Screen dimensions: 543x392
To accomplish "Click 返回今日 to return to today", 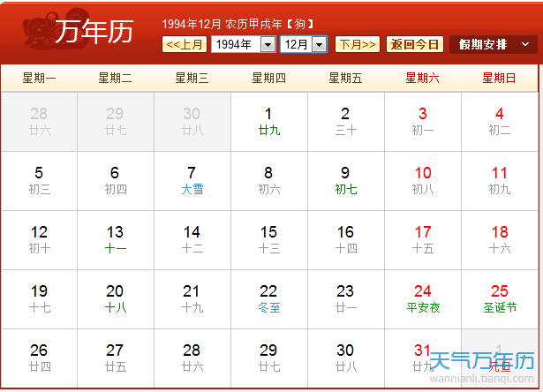I will (415, 44).
